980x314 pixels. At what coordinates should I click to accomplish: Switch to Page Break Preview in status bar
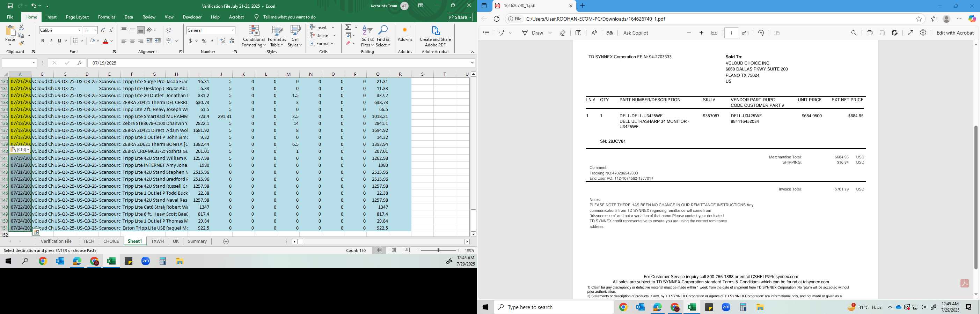[407, 250]
